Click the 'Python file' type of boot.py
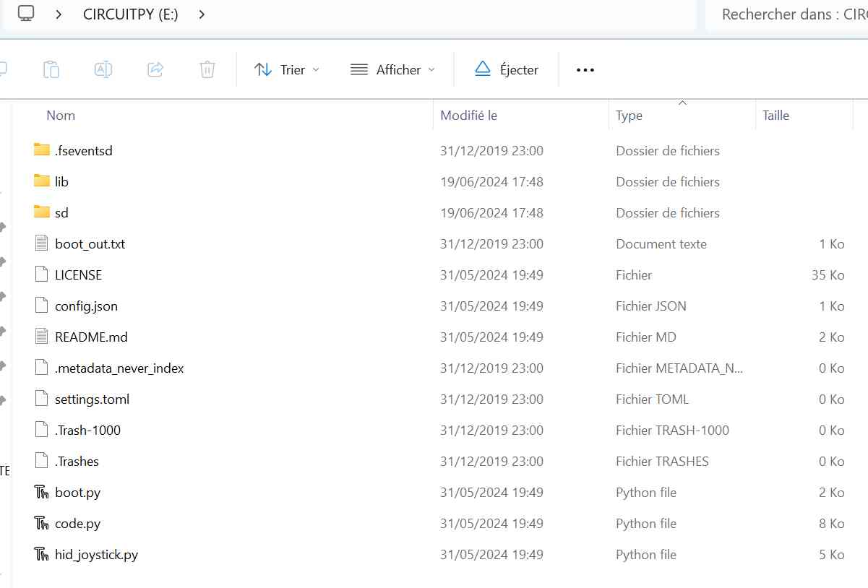Image resolution: width=868 pixels, height=588 pixels. click(x=646, y=493)
